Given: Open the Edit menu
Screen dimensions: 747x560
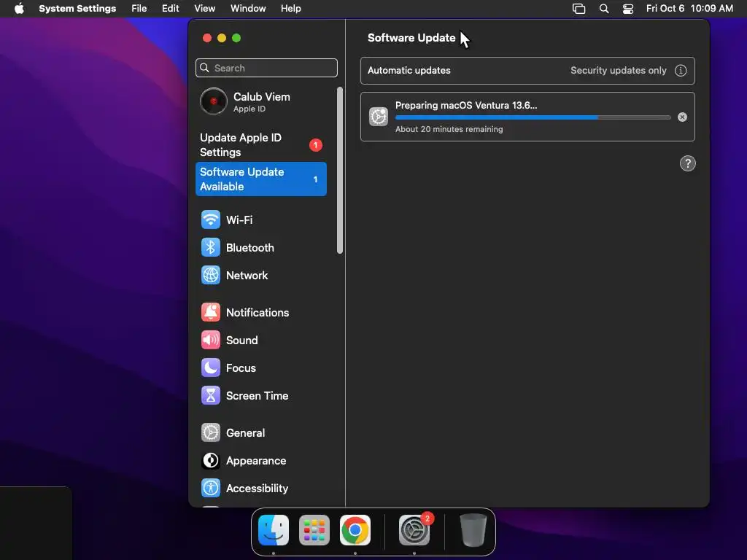Looking at the screenshot, I should point(170,9).
